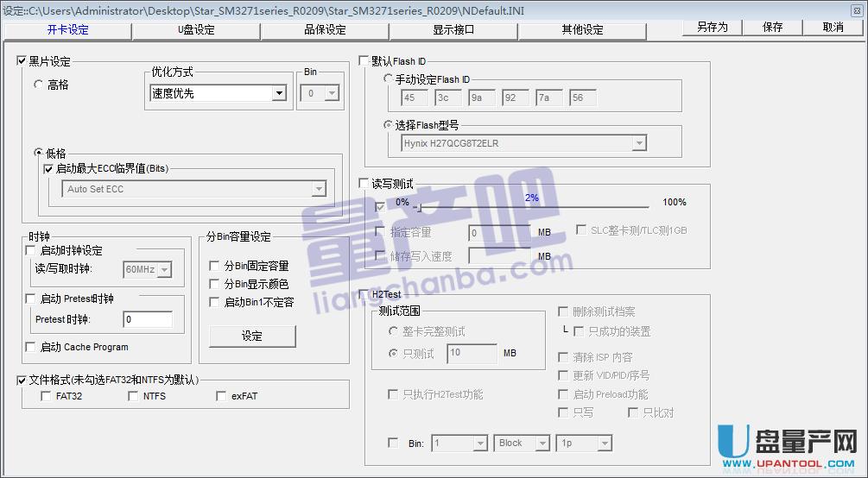Turn on the H2Test checkbox
The height and width of the screenshot is (478, 868).
(364, 295)
